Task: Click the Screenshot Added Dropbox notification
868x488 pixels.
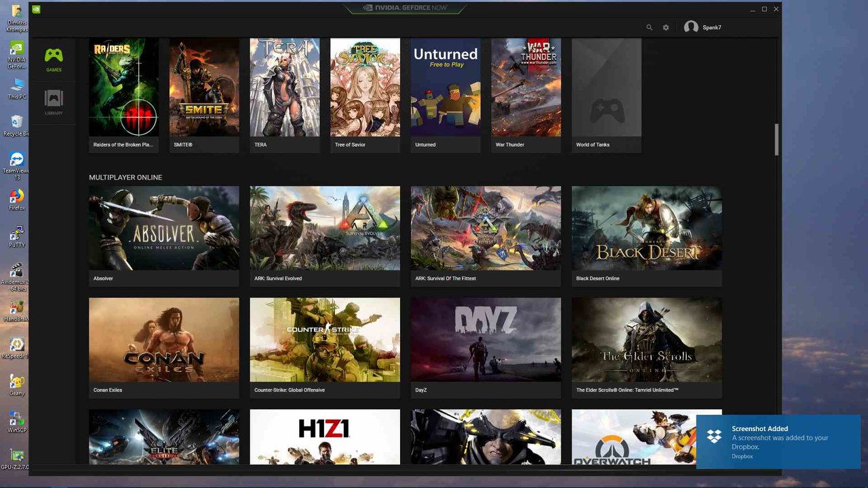Action: click(x=778, y=442)
